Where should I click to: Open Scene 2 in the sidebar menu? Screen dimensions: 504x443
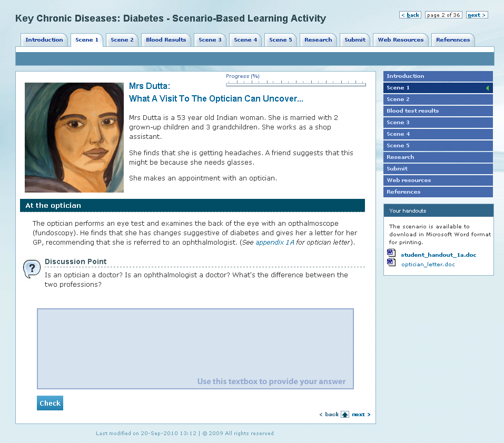[438, 99]
